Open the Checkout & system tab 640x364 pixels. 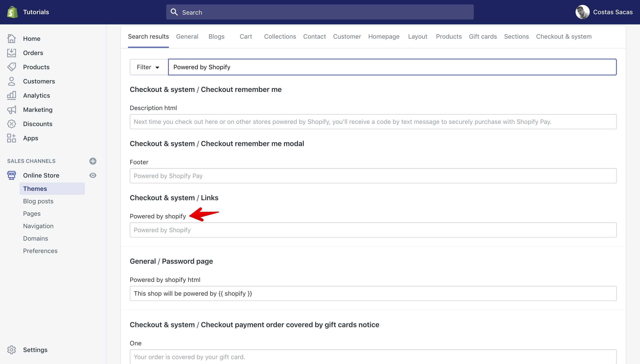click(564, 36)
